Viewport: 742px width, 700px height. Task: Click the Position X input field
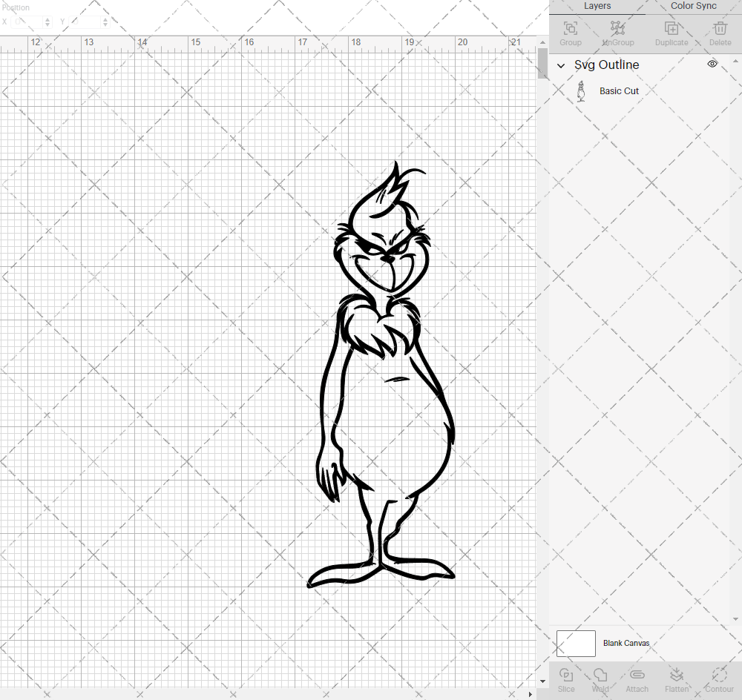coord(27,22)
